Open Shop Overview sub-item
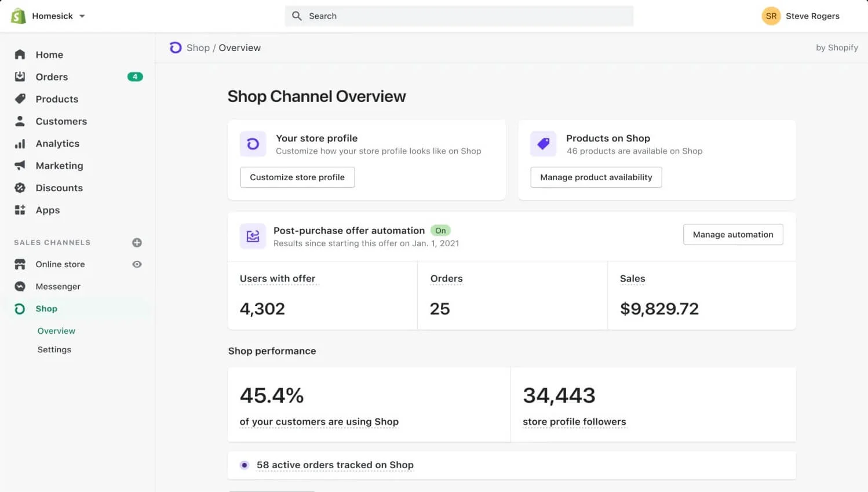 56,331
